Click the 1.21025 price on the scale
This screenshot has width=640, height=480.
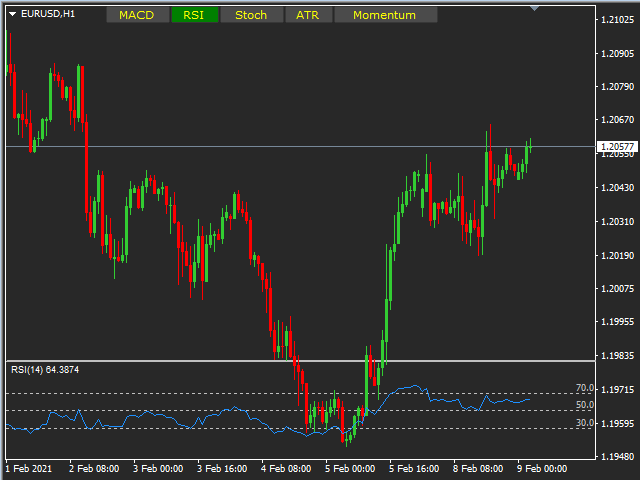coord(616,20)
